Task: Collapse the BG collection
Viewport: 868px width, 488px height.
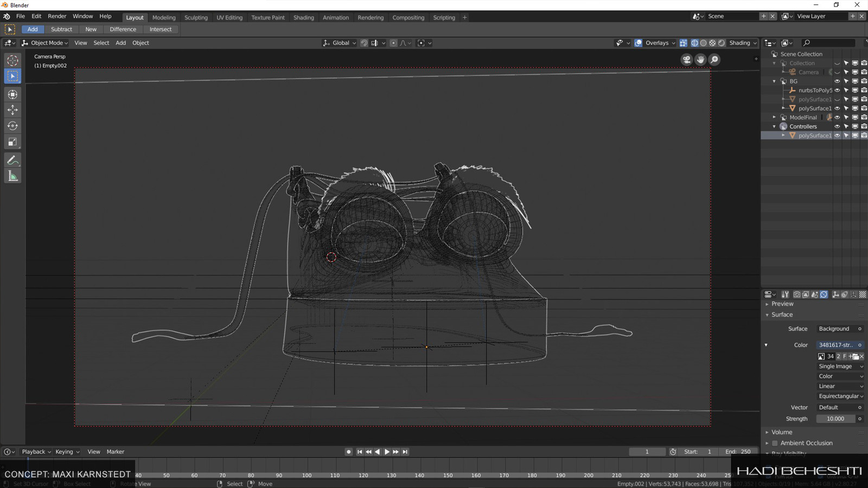Action: click(774, 81)
